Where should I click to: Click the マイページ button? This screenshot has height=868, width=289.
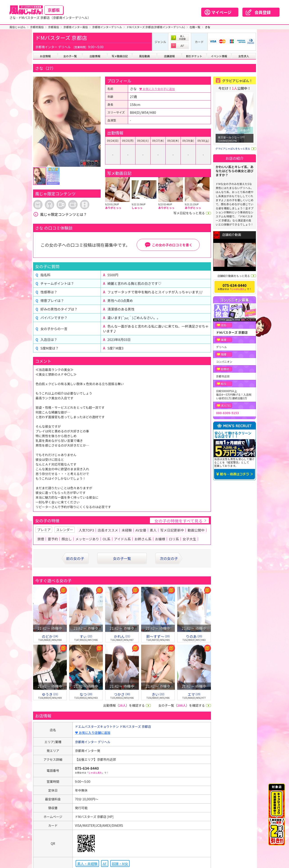[x=220, y=12]
